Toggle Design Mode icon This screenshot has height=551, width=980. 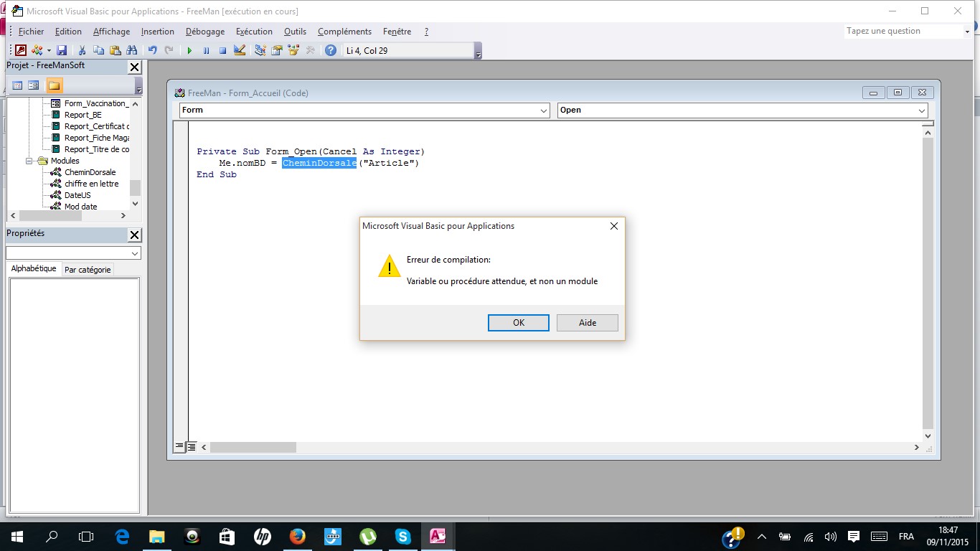pos(240,50)
